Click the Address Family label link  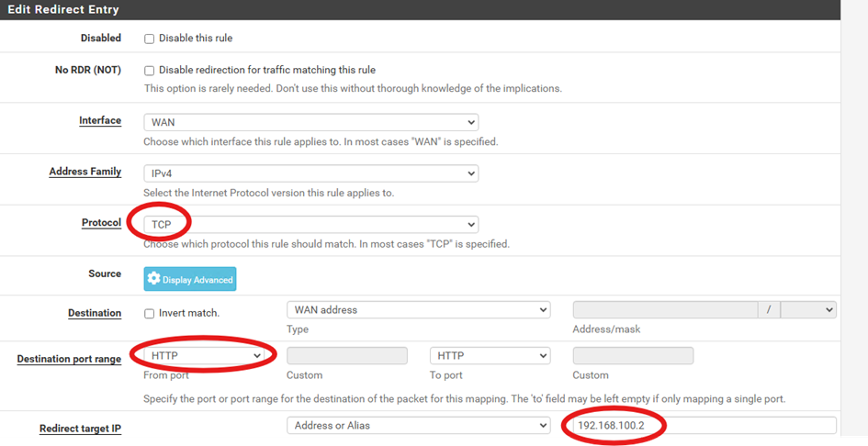pos(85,172)
